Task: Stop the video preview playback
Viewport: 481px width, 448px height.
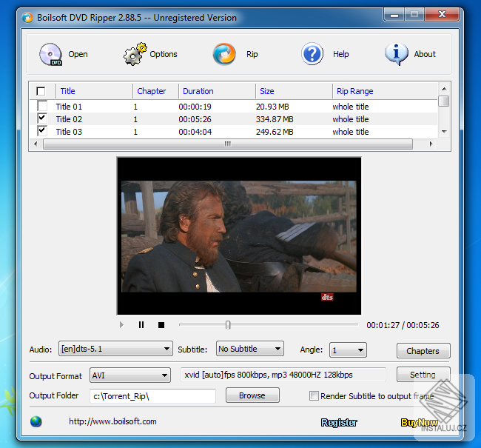Action: (x=161, y=325)
